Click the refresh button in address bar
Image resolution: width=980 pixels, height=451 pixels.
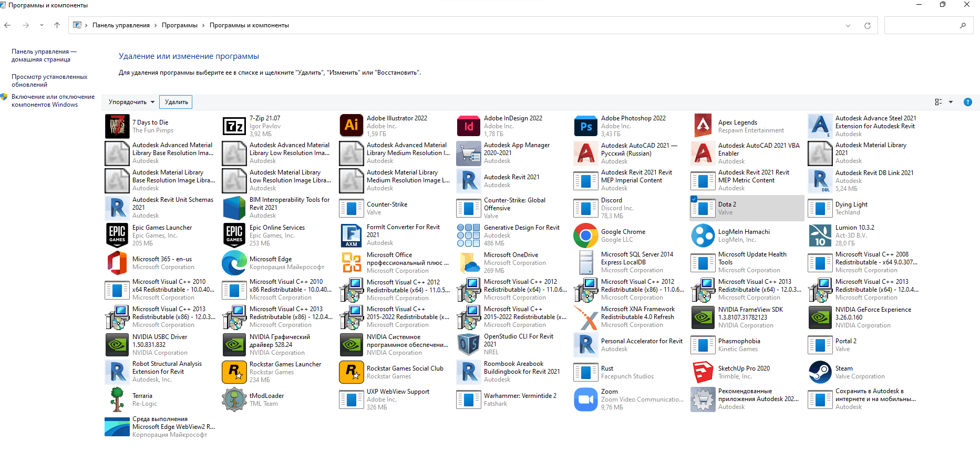868,25
